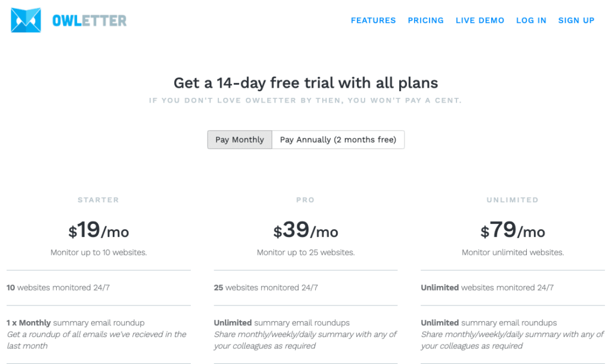This screenshot has height=364, width=611.
Task: Click the Owletter owl envelope logo icon
Action: coord(26,20)
